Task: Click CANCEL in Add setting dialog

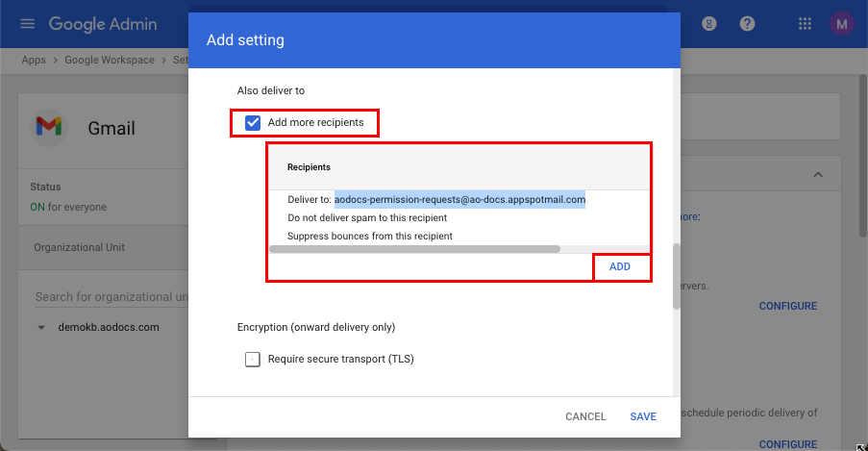Action: click(x=585, y=416)
